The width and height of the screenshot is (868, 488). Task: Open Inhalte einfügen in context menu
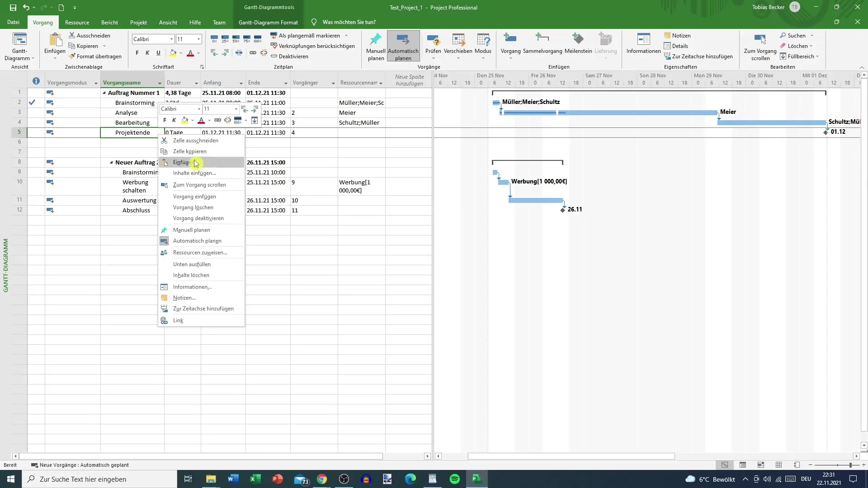click(201, 173)
